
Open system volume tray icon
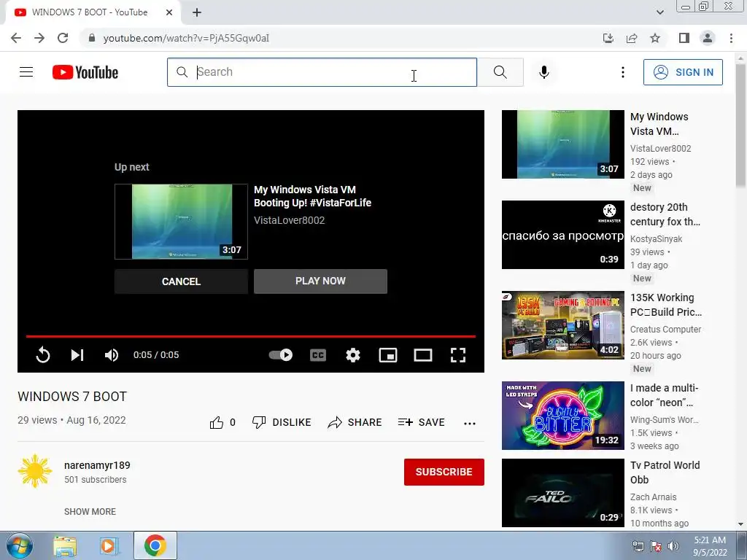coord(673,546)
